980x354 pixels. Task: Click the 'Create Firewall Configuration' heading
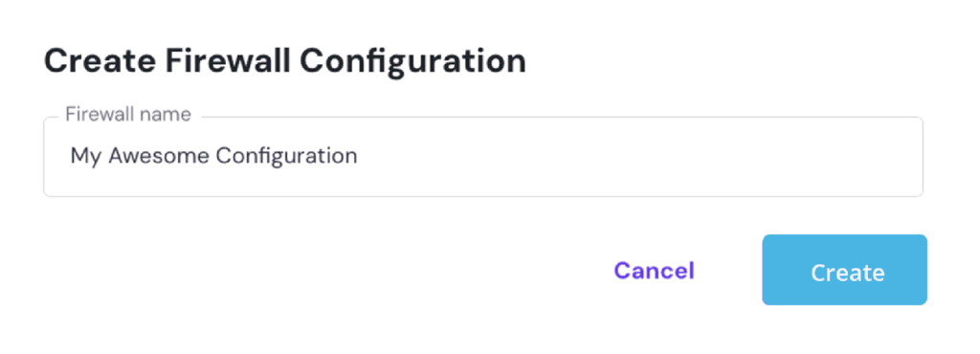coord(284,62)
